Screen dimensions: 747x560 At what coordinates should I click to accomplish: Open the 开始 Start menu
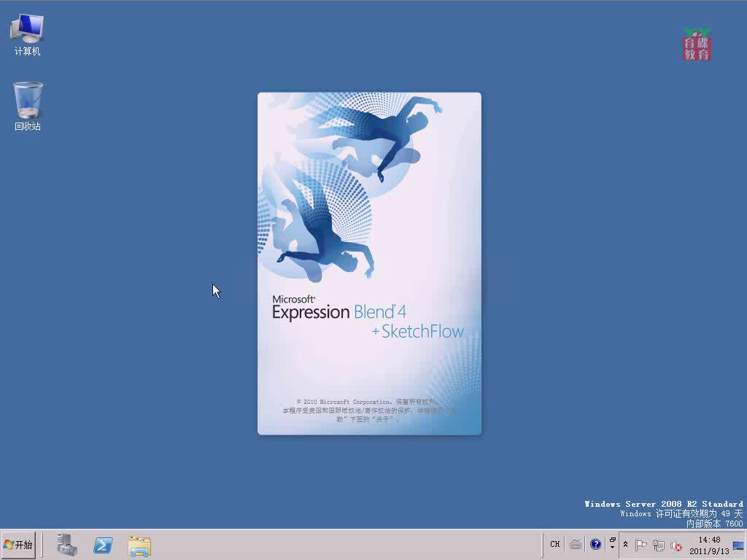point(18,545)
